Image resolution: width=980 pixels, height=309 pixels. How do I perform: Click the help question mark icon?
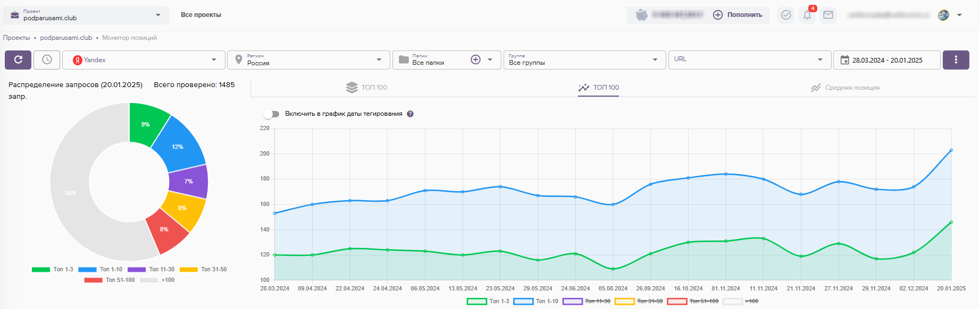[x=410, y=114]
